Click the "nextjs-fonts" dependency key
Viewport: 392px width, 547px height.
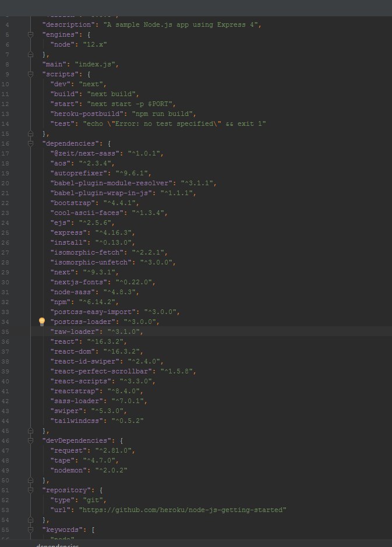pos(79,282)
